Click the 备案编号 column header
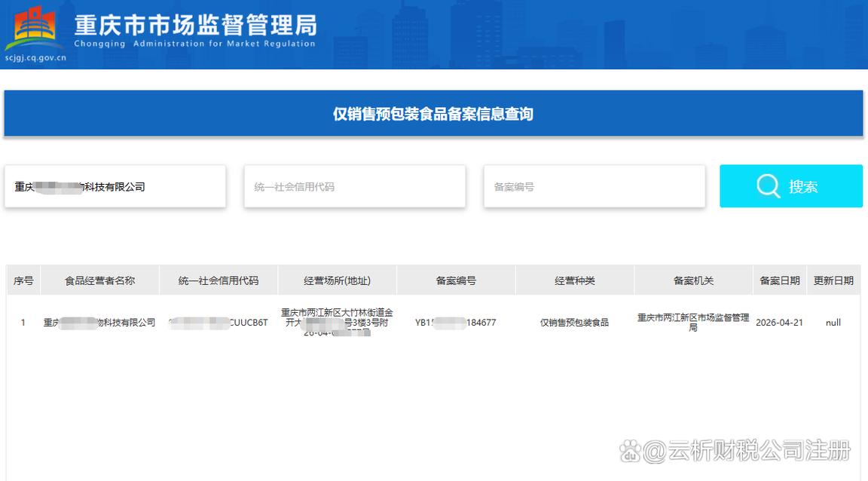The width and height of the screenshot is (868, 481). pyautogui.click(x=456, y=280)
